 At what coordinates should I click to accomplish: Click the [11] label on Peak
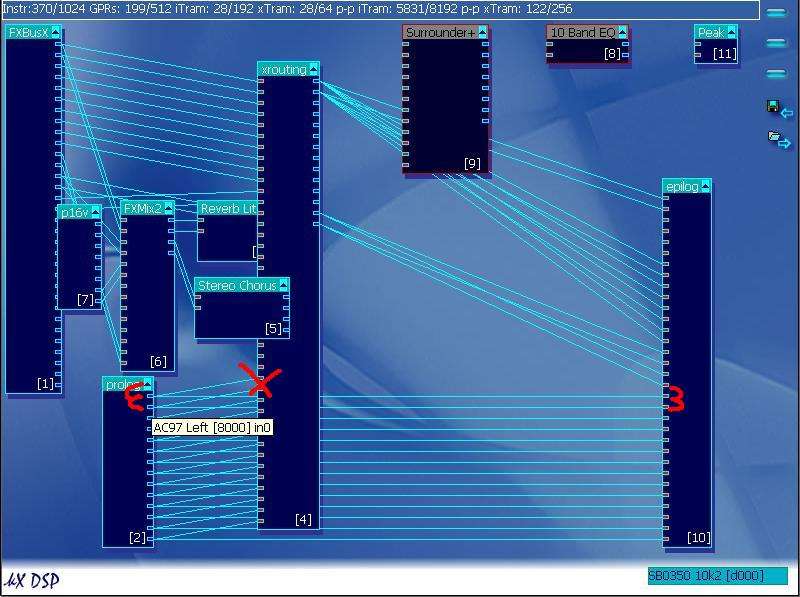pyautogui.click(x=724, y=53)
